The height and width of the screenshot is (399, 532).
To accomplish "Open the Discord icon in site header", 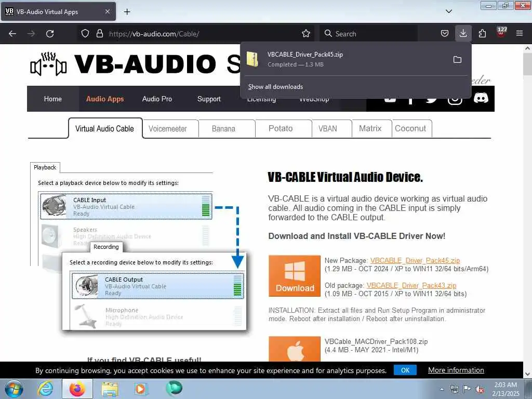I will [x=481, y=98].
